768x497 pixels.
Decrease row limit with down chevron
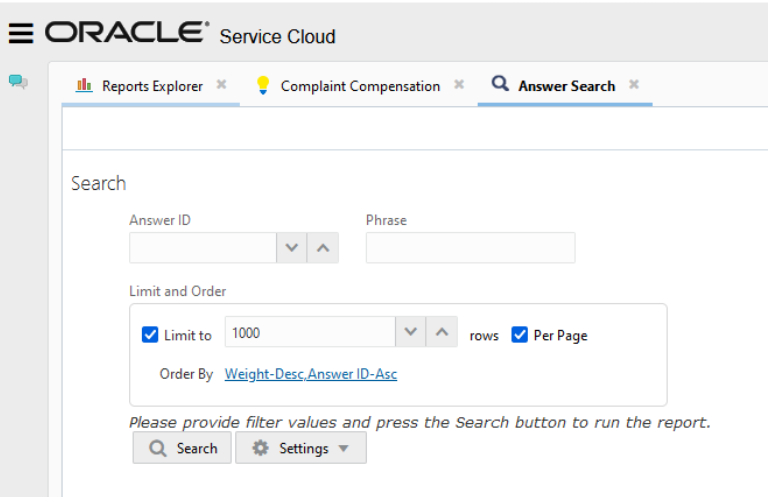410,332
